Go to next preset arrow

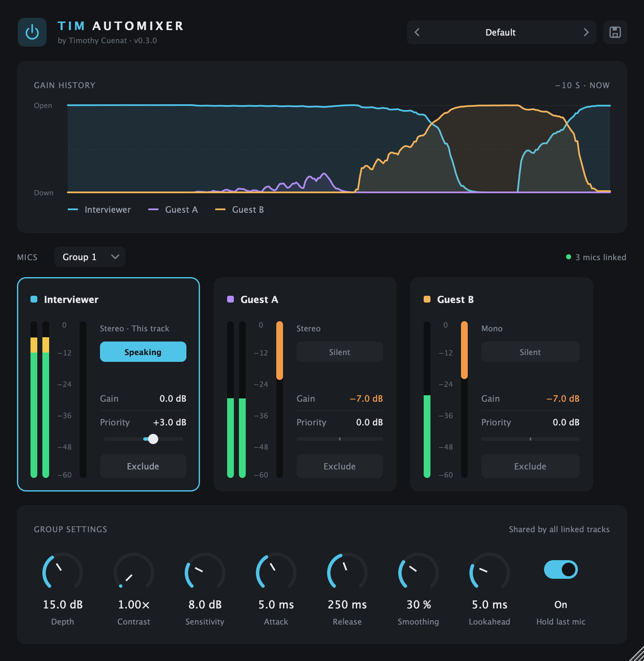point(586,32)
